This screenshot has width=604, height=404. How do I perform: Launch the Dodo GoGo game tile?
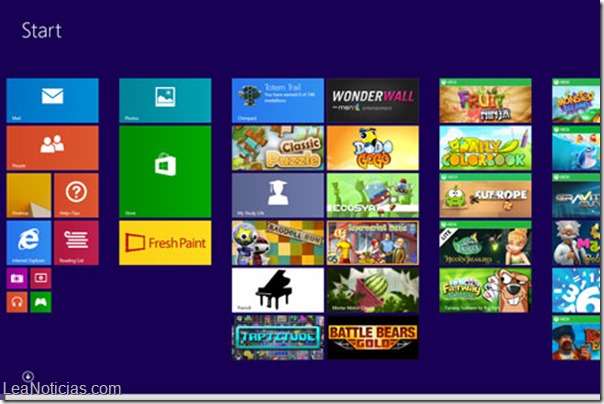[373, 148]
